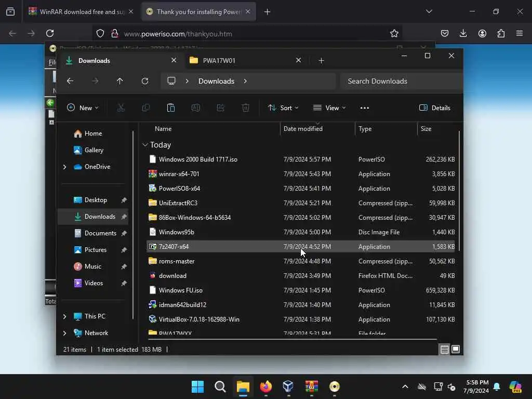The height and width of the screenshot is (399, 532).
Task: Switch to details list view icon
Action: [x=445, y=349]
